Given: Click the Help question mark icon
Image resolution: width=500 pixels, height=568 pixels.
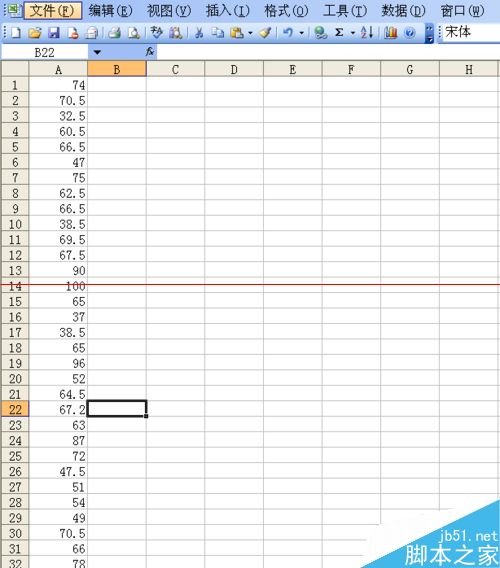Looking at the screenshot, I should (409, 33).
